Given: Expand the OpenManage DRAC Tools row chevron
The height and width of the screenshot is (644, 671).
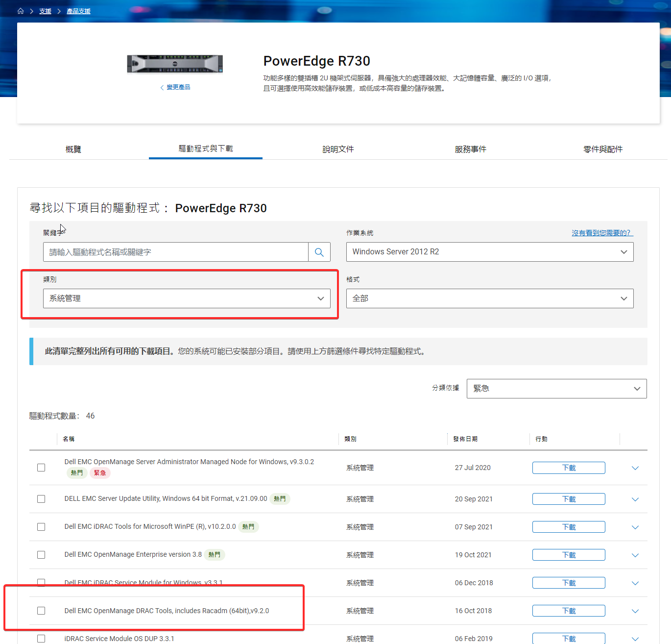Looking at the screenshot, I should click(x=635, y=611).
